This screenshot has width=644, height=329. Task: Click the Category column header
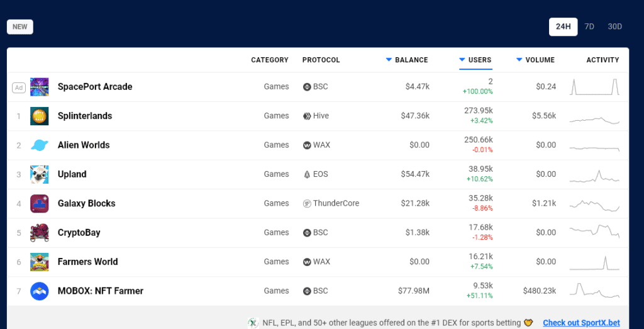(270, 60)
